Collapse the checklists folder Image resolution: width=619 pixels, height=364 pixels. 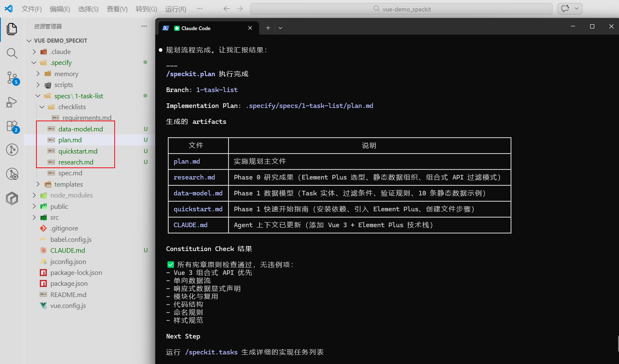click(x=42, y=107)
